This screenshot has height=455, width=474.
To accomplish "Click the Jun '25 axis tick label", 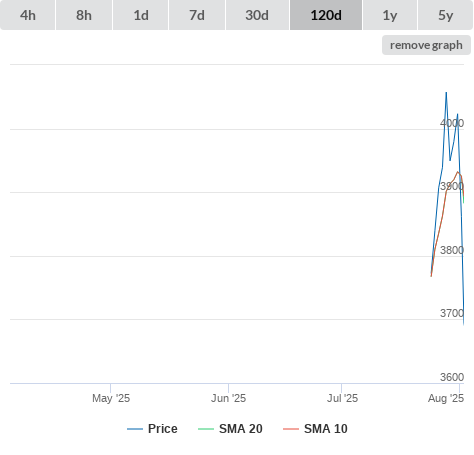I will 228,398.
